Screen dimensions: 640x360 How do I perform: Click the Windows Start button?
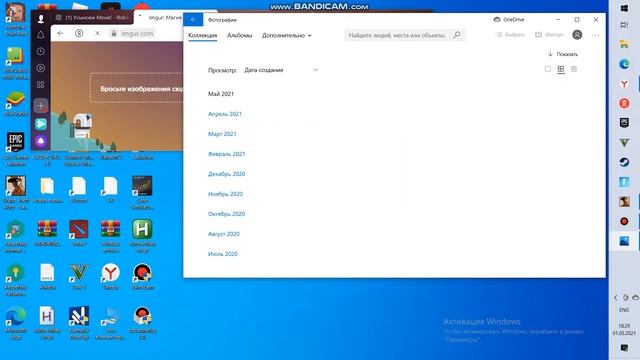[x=624, y=8]
